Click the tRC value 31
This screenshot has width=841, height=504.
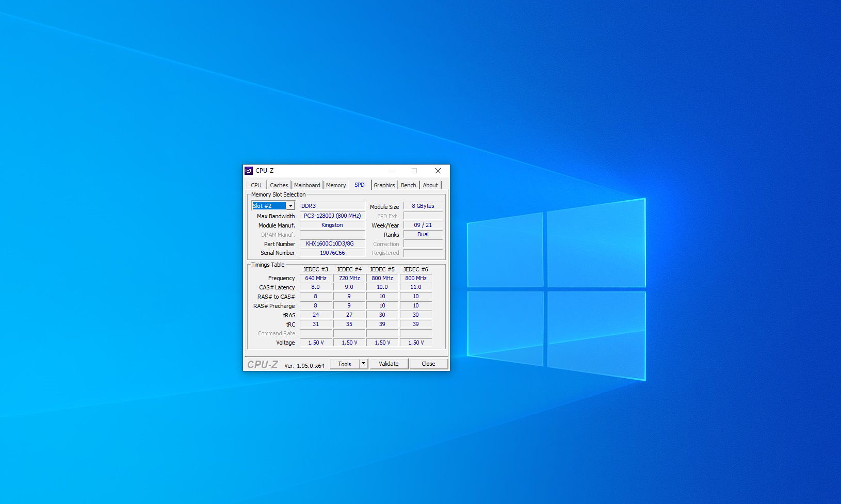[316, 324]
